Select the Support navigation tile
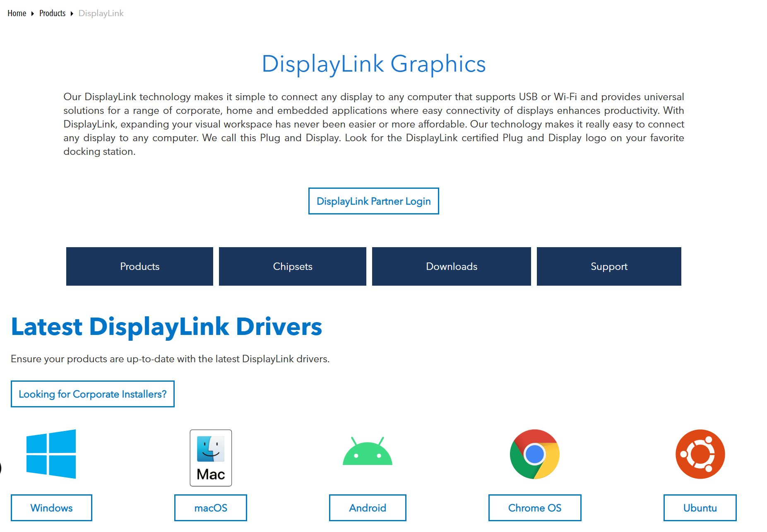Screen dimensions: 767x532 [x=609, y=266]
